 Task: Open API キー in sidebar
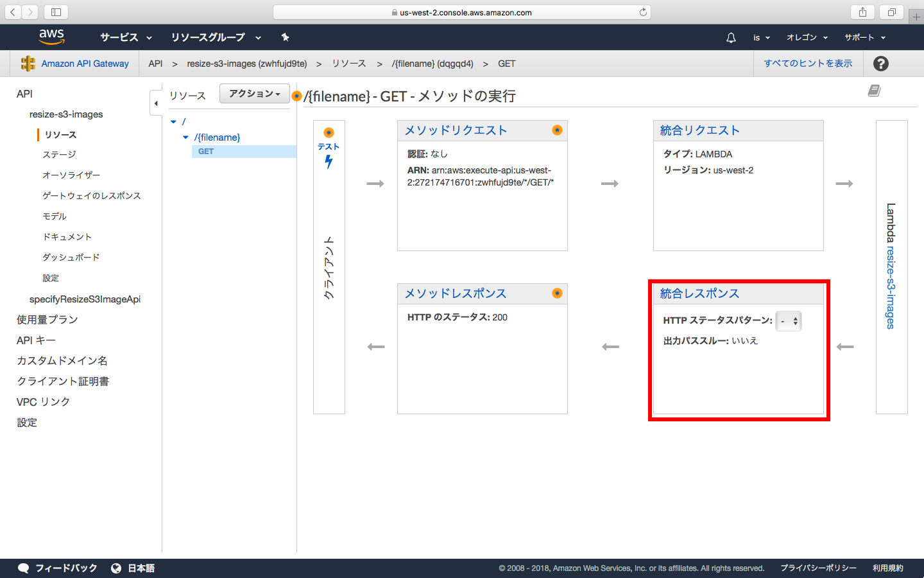point(36,340)
